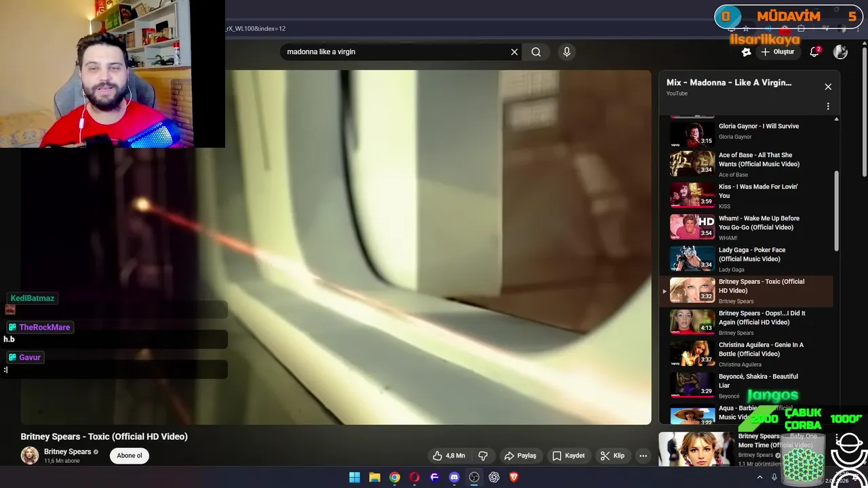Image resolution: width=868 pixels, height=488 pixels.
Task: Open Baby One More Time recommended thumbnail
Action: [x=696, y=449]
